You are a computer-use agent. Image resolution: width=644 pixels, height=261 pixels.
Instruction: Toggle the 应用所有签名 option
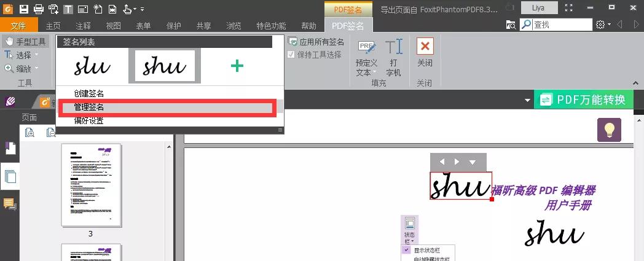click(316, 42)
